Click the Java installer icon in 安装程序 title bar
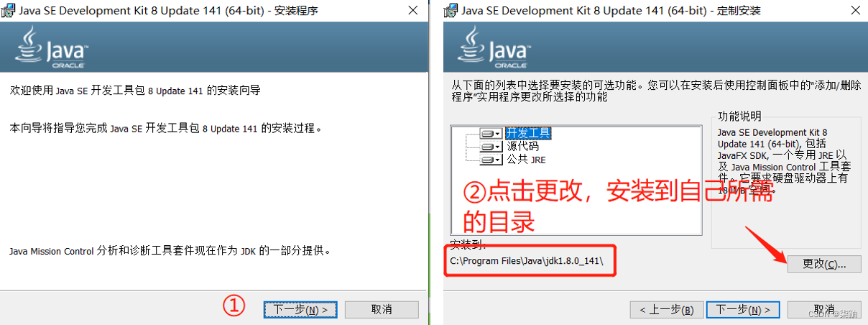 click(9, 11)
